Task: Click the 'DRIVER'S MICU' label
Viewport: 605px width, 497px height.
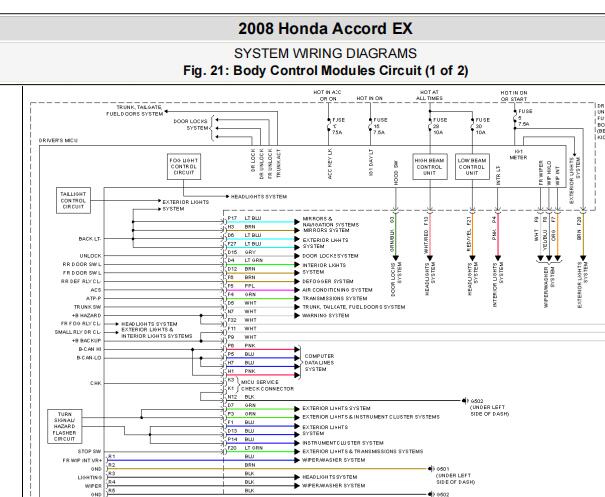Action: [x=58, y=140]
